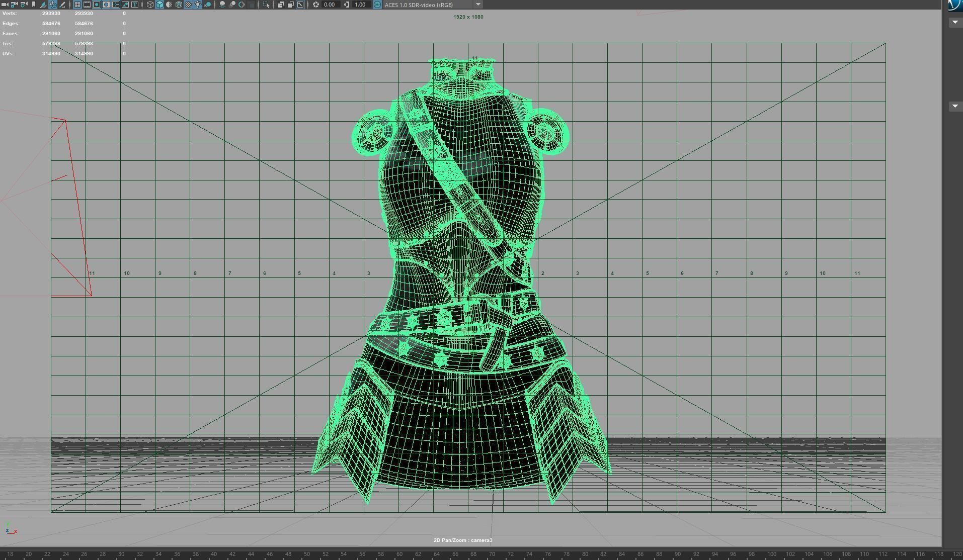Click the lower right-sidebar down arrow
Viewport: 963px width, 560px height.
(955, 106)
